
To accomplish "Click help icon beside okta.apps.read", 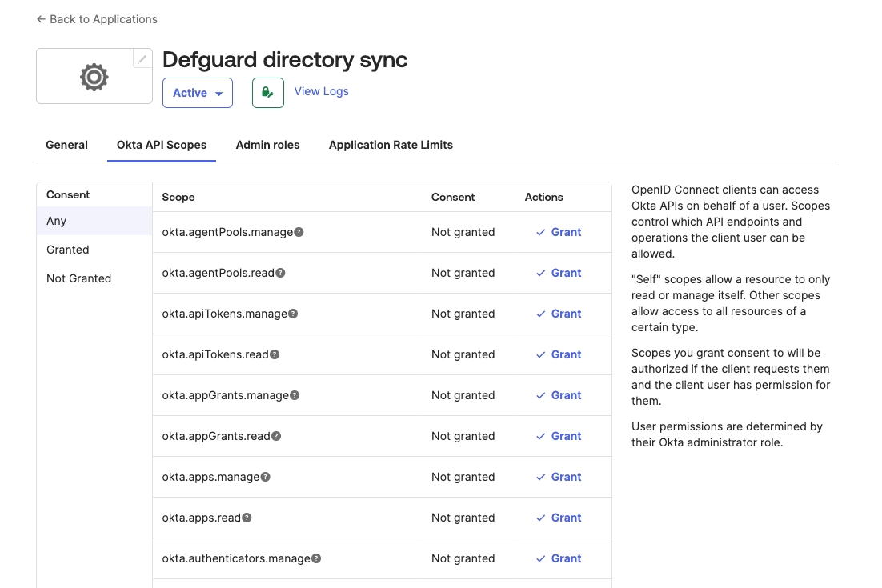I will tap(247, 518).
